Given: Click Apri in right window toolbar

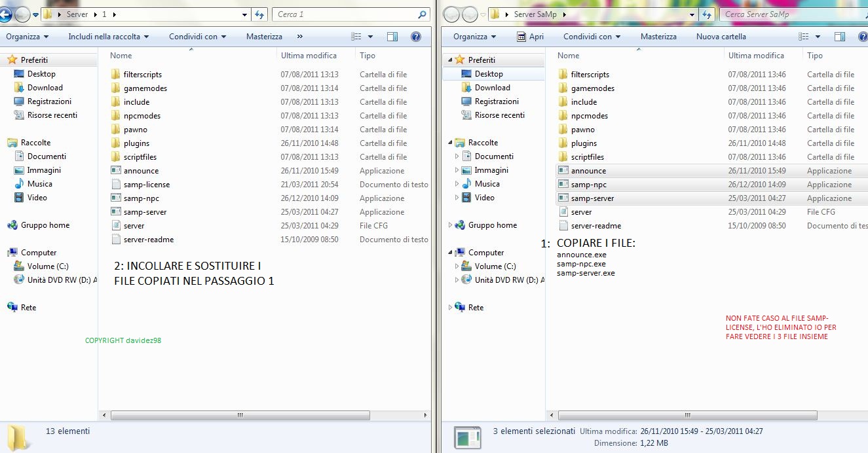Looking at the screenshot, I should 530,37.
